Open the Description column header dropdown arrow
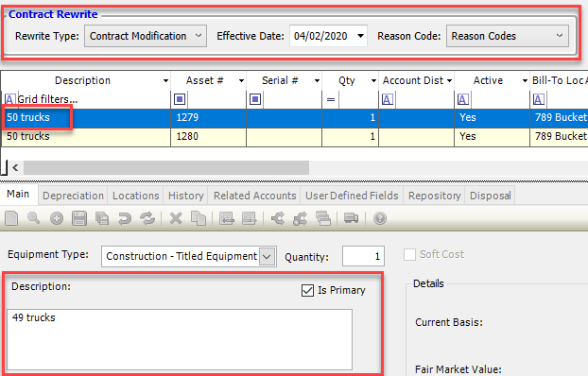The height and width of the screenshot is (376, 588). coord(165,81)
